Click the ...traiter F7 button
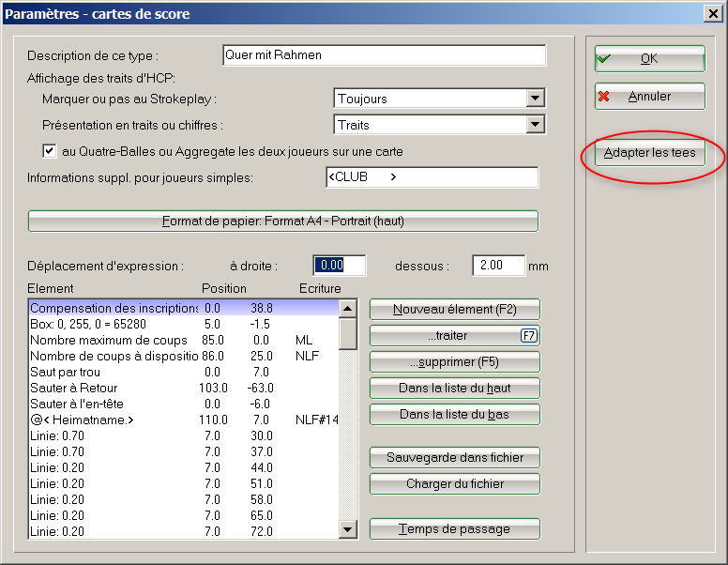The image size is (728, 565). [455, 335]
